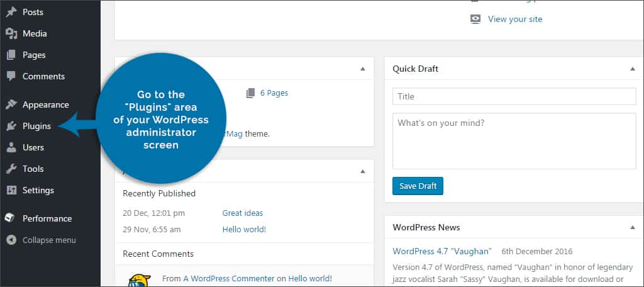Toggle the At a Glance panel arrow
Viewport: 644px width, 287px height.
[x=363, y=69]
